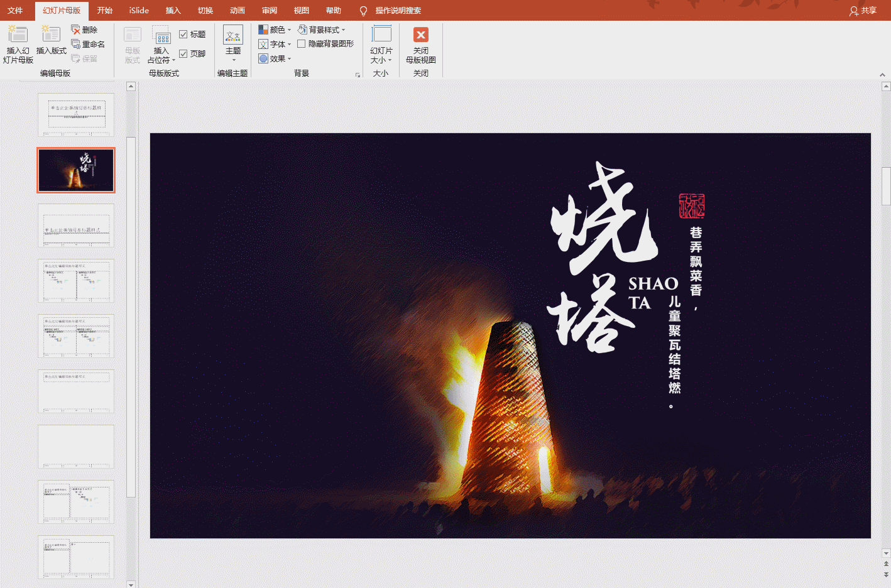
Task: Switch to the 插入 ribbon tab
Action: (x=173, y=10)
